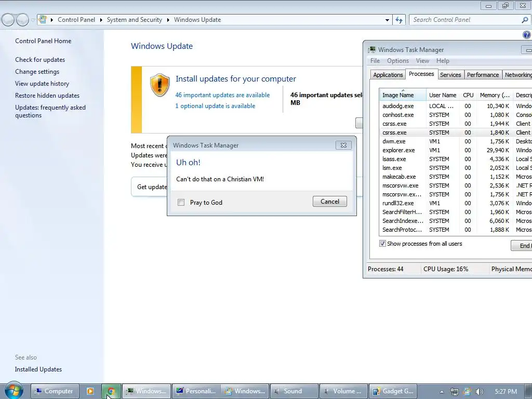Switch to Sound taskbar button
The width and height of the screenshot is (532, 399).
click(x=295, y=391)
